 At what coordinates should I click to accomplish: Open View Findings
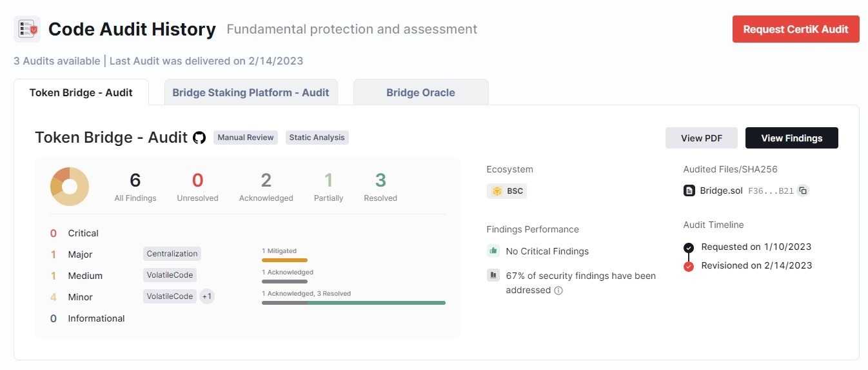click(791, 138)
